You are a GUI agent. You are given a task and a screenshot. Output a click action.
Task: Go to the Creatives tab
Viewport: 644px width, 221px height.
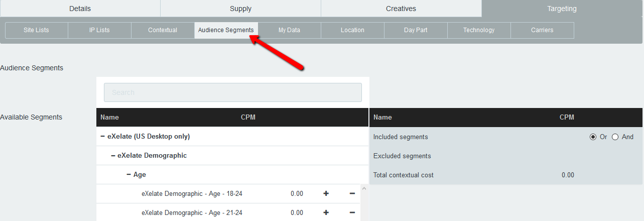[x=401, y=9]
